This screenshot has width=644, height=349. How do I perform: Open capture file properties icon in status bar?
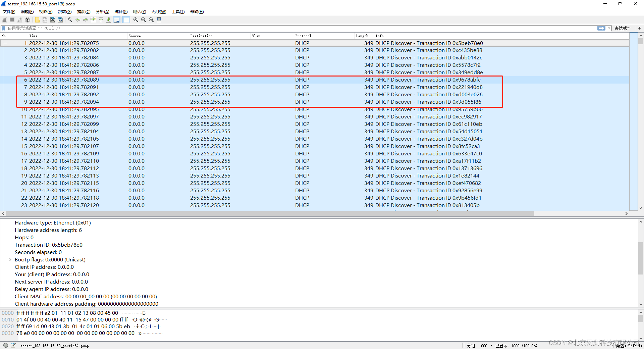coord(13,345)
